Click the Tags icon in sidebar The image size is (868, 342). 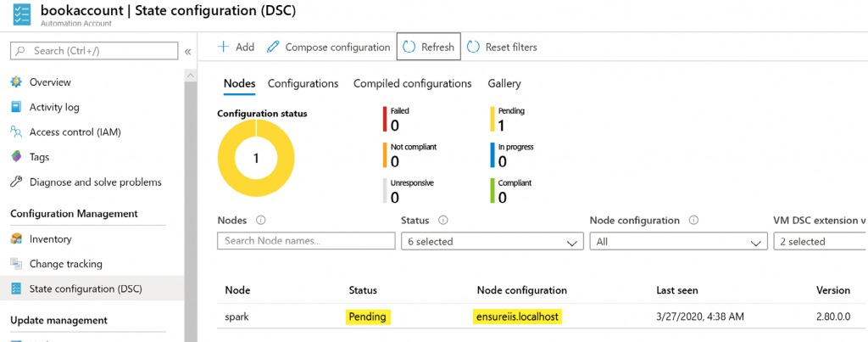click(x=15, y=157)
